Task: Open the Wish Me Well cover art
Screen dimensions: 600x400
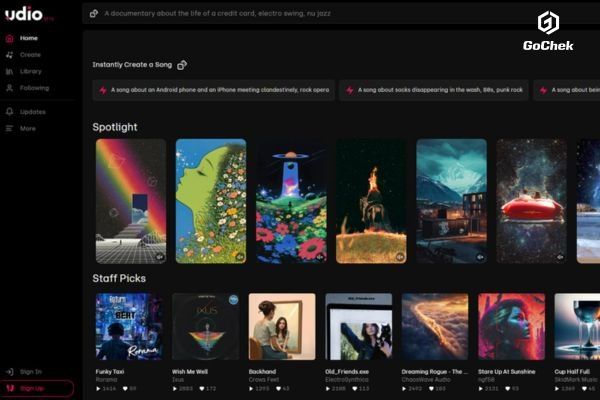Action: (x=205, y=327)
